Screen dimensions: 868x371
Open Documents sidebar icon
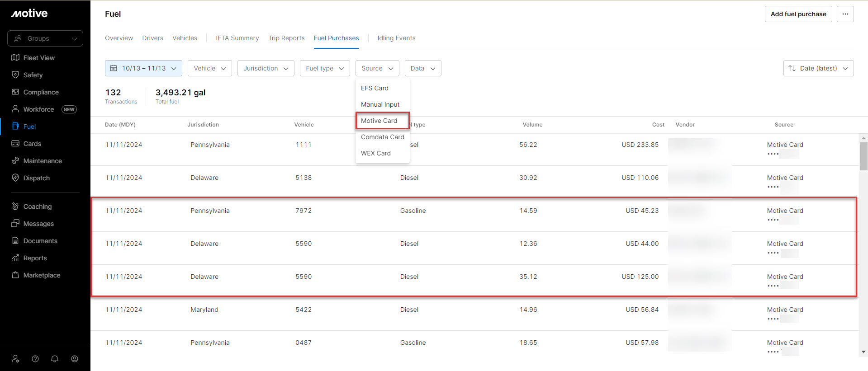15,240
